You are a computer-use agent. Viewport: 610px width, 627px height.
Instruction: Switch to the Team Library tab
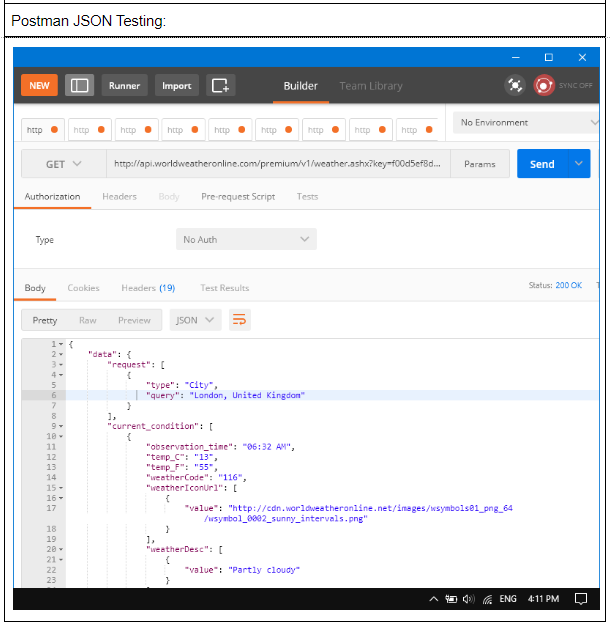[x=371, y=86]
